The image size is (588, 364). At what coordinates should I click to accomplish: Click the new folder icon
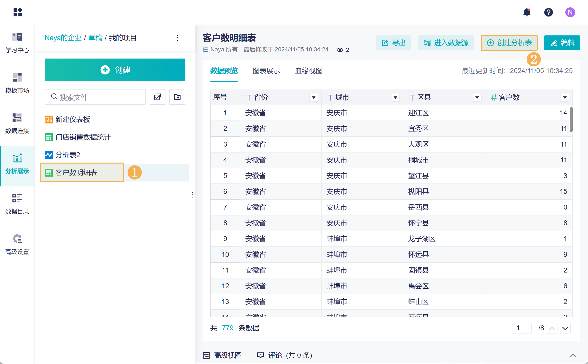point(177,97)
